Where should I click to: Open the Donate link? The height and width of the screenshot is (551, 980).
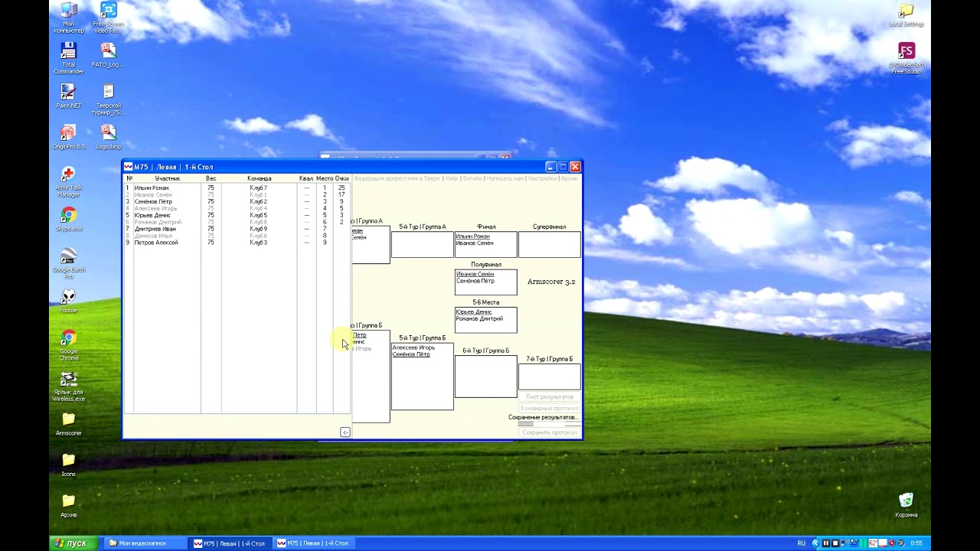pyautogui.click(x=472, y=178)
